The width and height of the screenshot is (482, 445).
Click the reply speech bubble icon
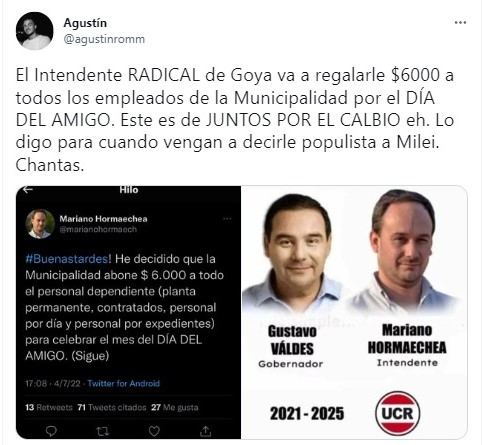[51, 431]
